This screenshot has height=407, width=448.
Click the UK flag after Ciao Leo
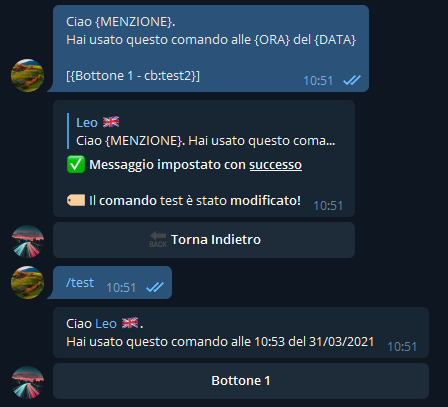pos(130,323)
